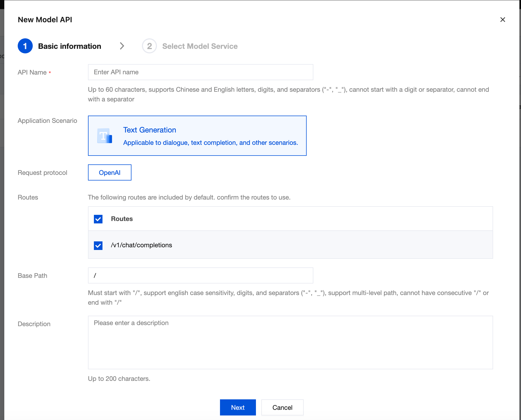Select the Text Generation application scenario card
The image size is (521, 420).
click(197, 136)
